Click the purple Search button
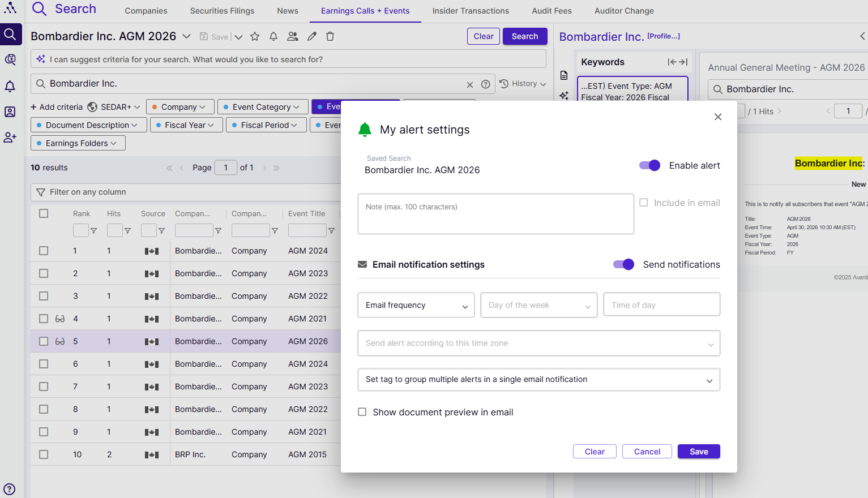The image size is (868, 498). pos(525,36)
